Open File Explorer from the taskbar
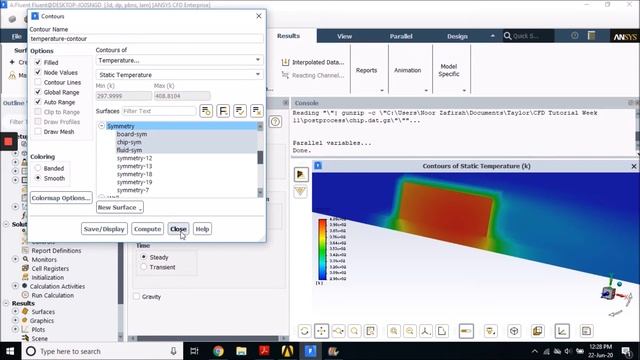Screen dimensions: 640x360 click(x=241, y=351)
